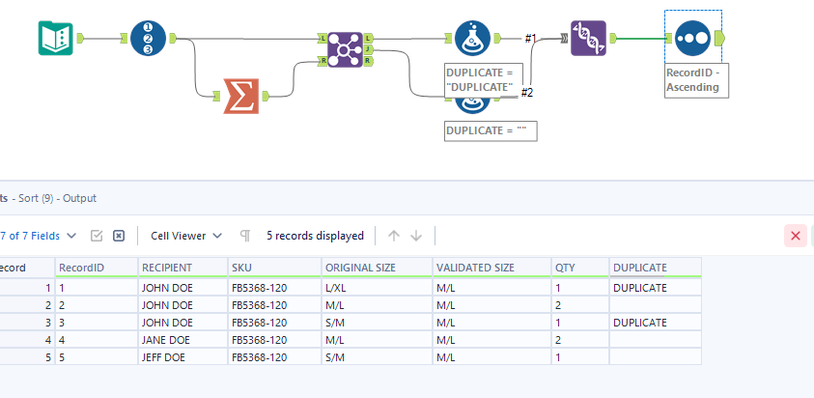Select the DUPLICATE cell in record 3

(x=655, y=323)
